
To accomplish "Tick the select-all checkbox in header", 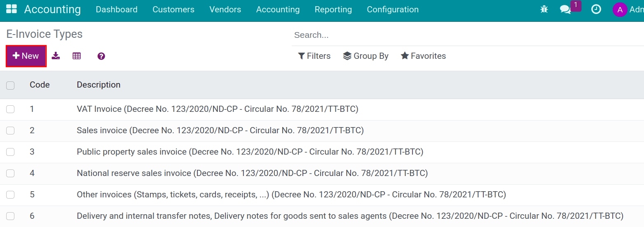I will tap(10, 85).
